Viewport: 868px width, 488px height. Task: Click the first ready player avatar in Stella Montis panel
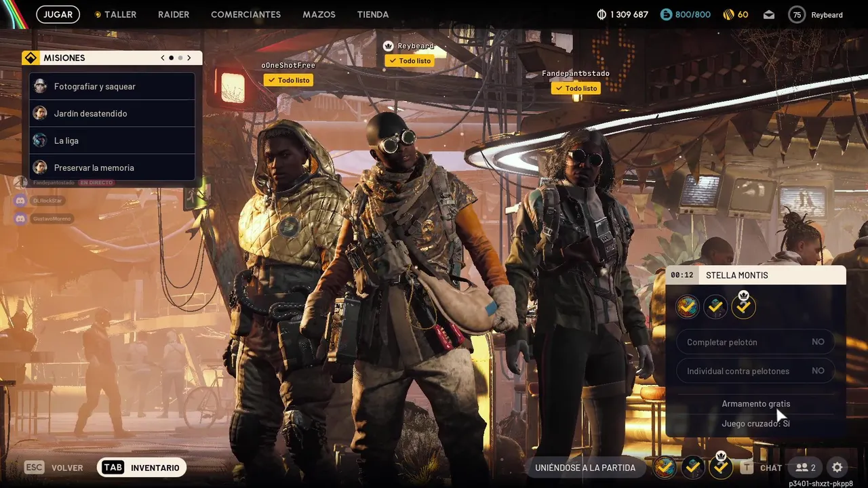click(x=688, y=307)
